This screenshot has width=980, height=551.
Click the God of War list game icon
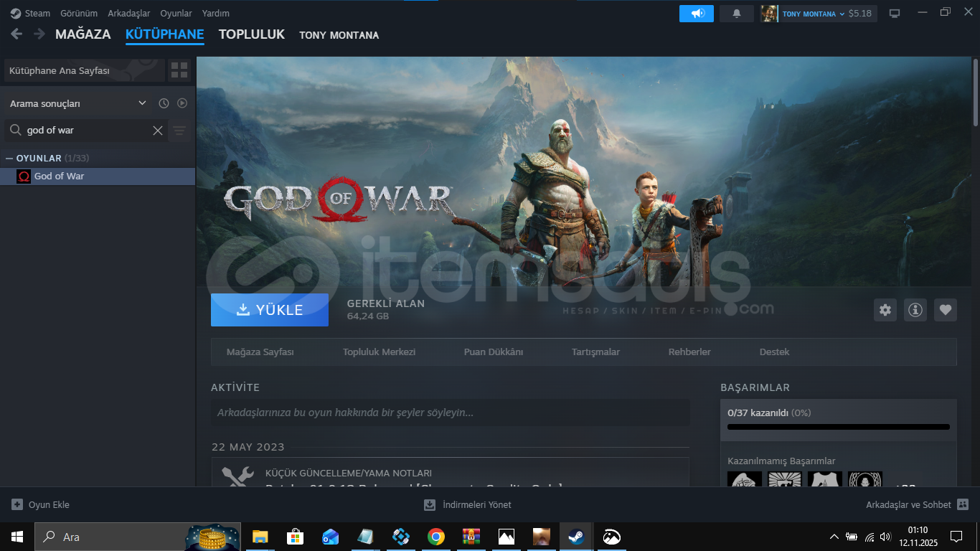click(x=24, y=176)
